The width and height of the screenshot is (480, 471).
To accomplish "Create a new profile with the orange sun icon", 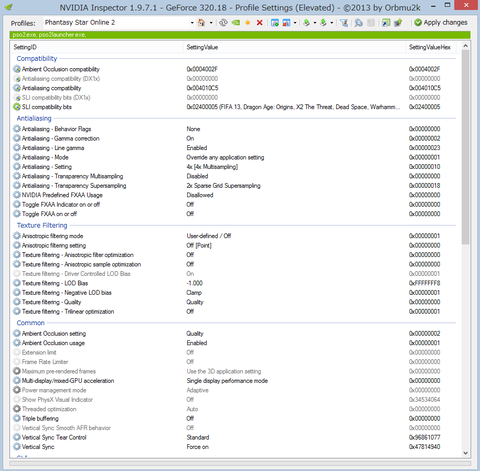I will [248, 23].
